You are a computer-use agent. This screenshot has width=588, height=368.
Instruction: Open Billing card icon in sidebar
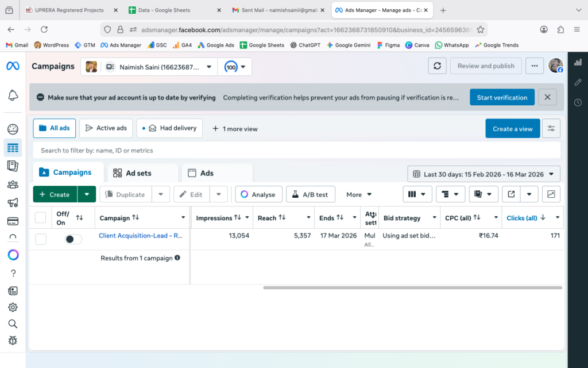[13, 221]
